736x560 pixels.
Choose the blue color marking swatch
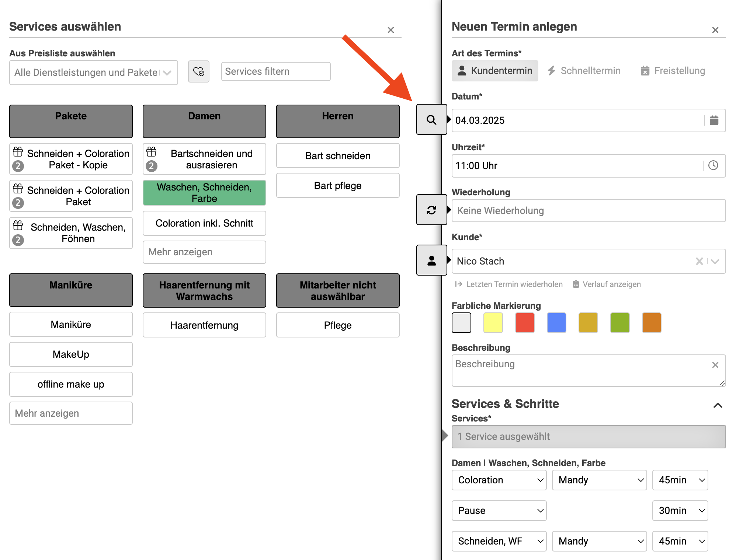(x=556, y=323)
